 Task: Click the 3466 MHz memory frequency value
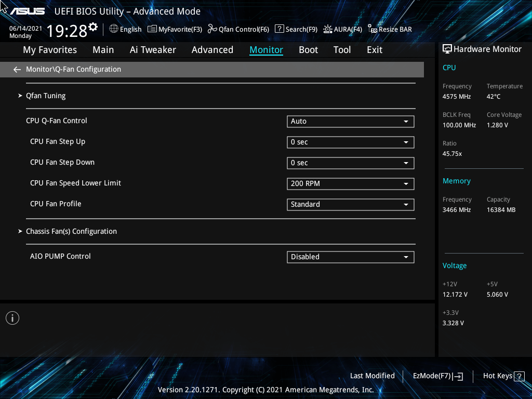(457, 210)
